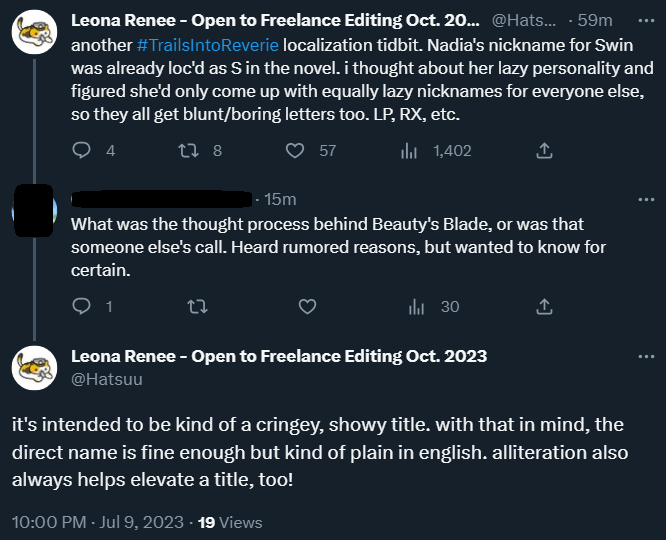View analytics showing 1,402 views
This screenshot has height=540, width=666.
(x=409, y=150)
